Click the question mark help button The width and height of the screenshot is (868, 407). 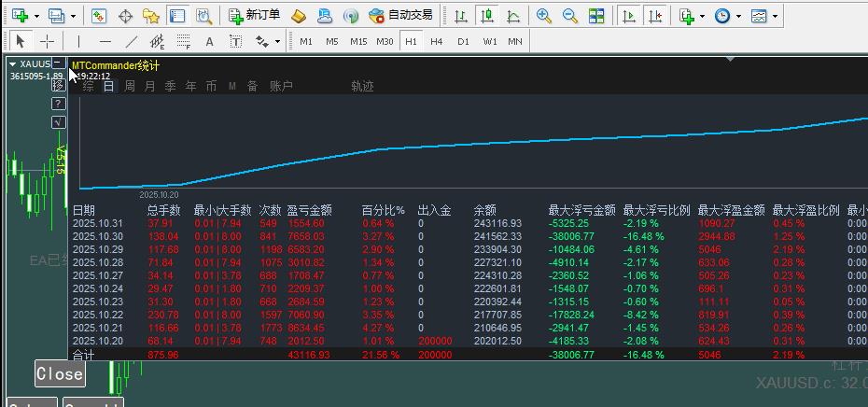[x=58, y=104]
